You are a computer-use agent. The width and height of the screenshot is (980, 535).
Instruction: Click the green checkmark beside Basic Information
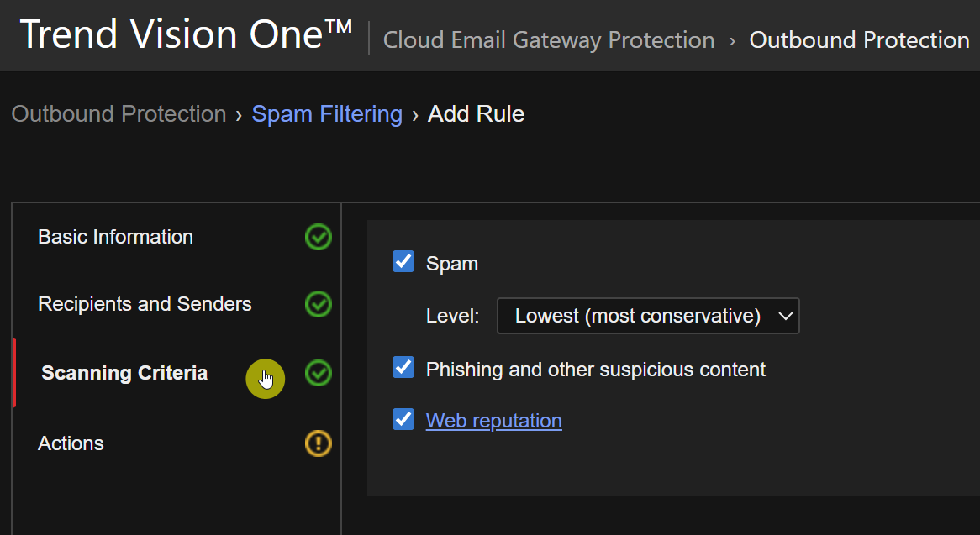pyautogui.click(x=318, y=238)
